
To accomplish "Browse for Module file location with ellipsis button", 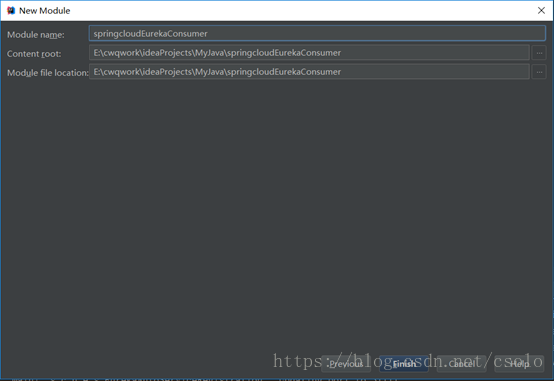I will pyautogui.click(x=539, y=72).
